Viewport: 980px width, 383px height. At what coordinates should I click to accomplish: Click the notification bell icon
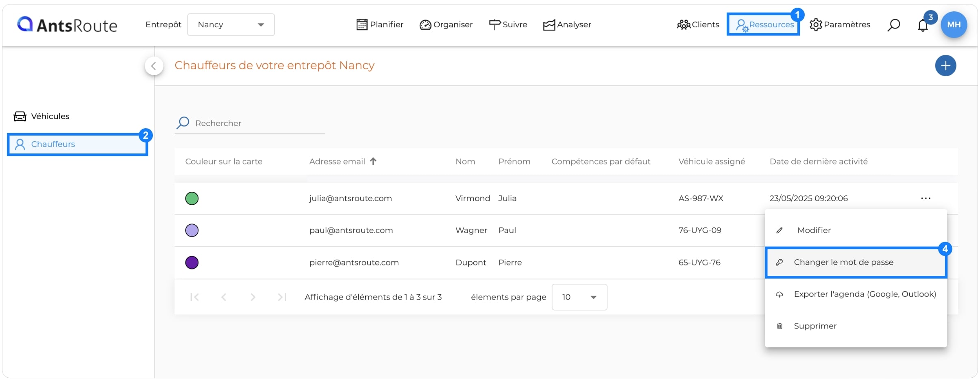click(x=923, y=25)
